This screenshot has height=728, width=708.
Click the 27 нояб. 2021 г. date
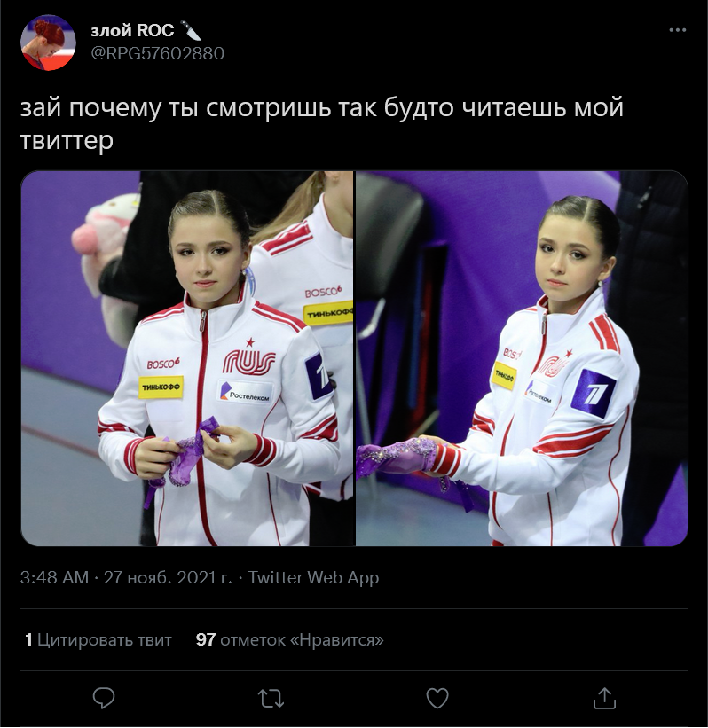pos(168,577)
